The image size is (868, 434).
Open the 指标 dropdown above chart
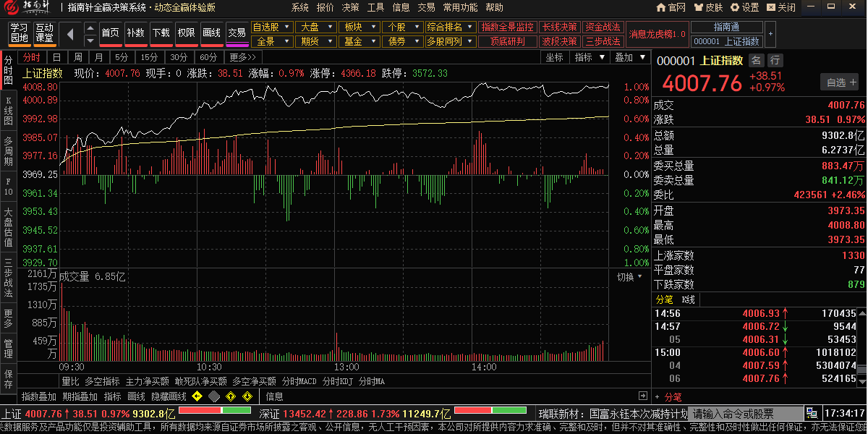(589, 57)
